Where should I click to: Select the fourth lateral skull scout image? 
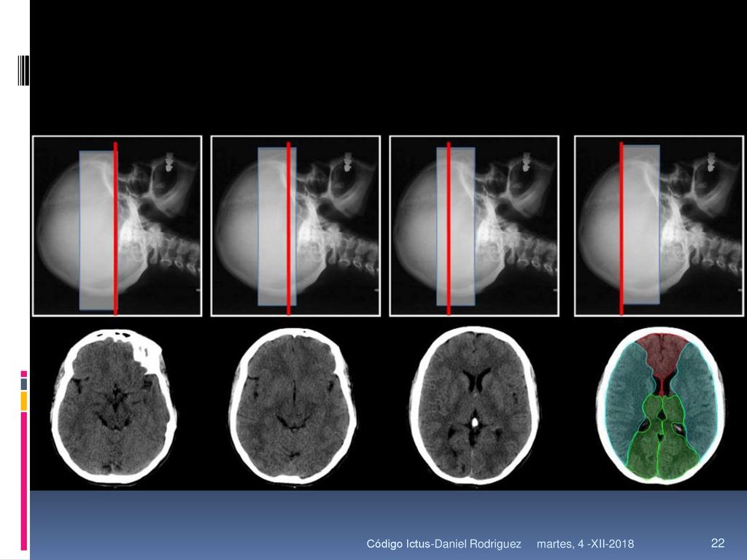[x=659, y=226]
